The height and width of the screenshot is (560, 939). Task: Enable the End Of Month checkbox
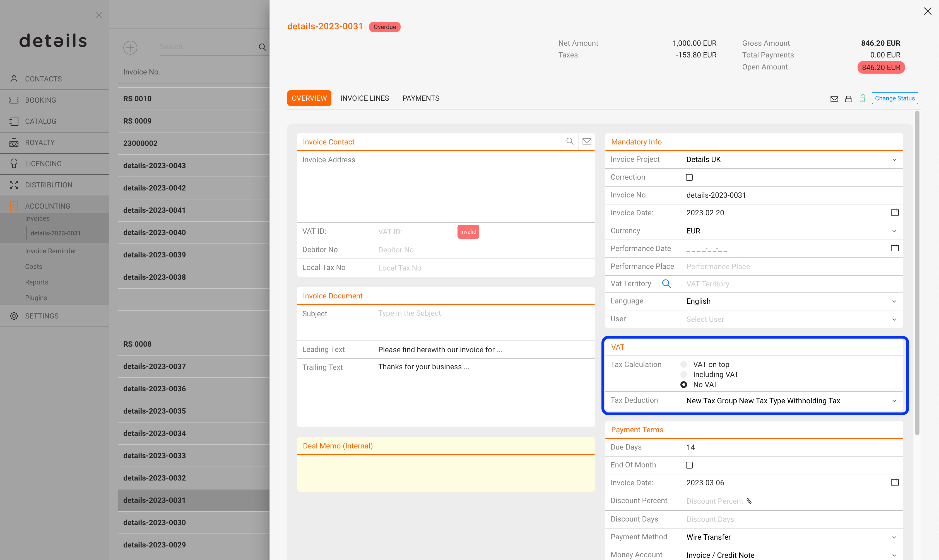690,465
